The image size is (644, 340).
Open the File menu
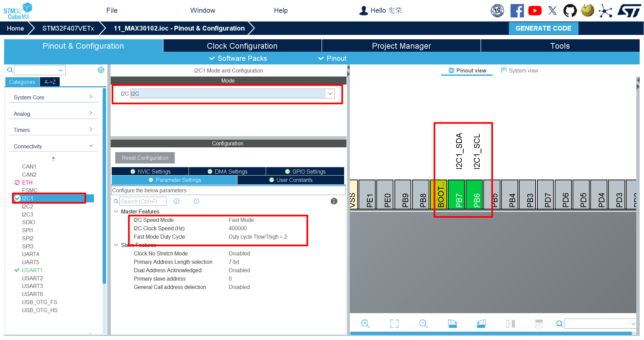[x=112, y=10]
